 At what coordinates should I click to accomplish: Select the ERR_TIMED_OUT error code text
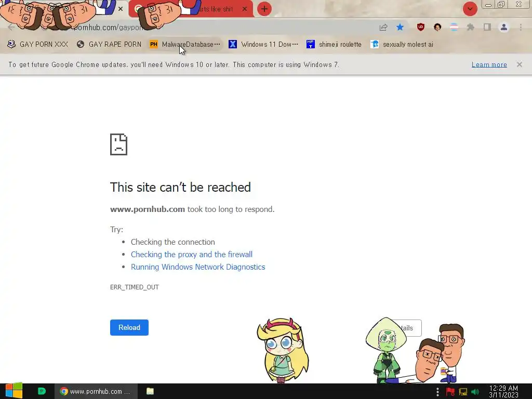(x=135, y=287)
